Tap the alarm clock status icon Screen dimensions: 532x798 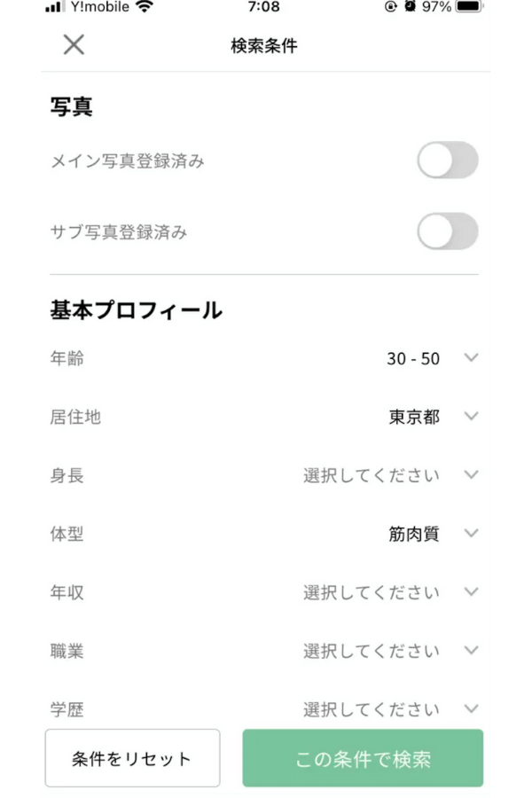[x=410, y=6]
